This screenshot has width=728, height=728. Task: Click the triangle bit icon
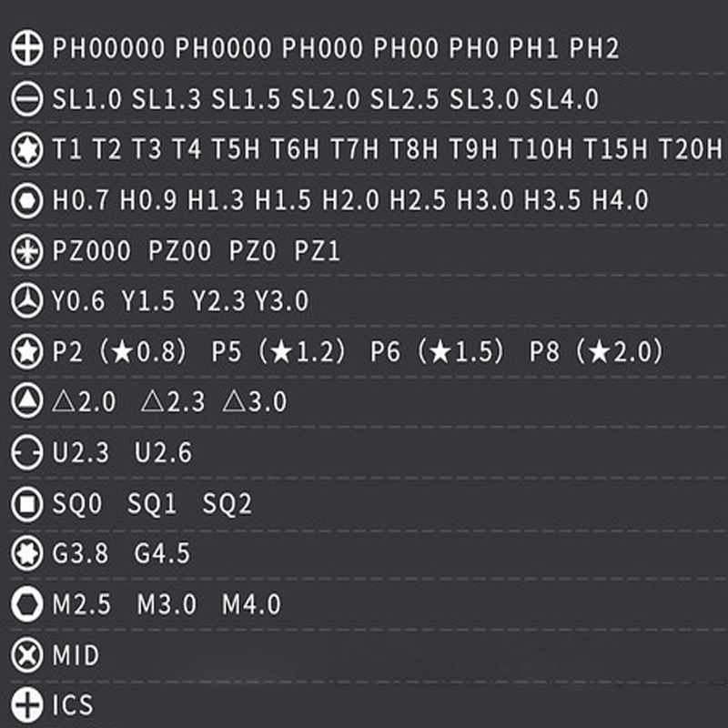27,401
